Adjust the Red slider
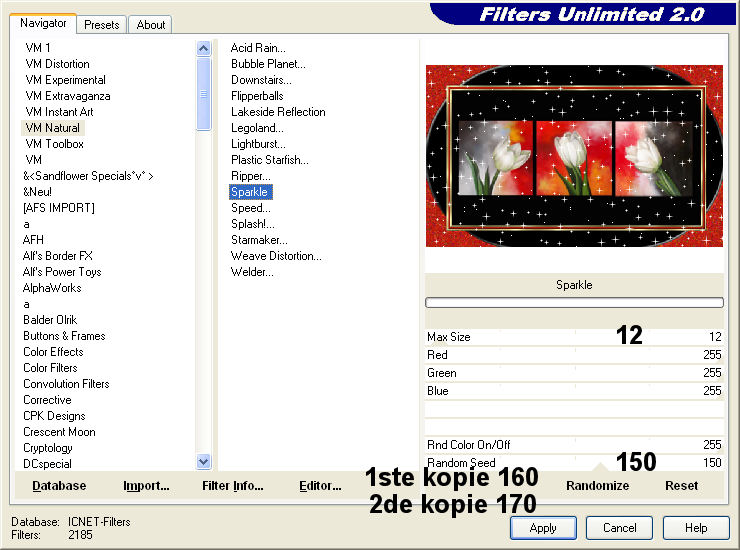 click(x=574, y=355)
